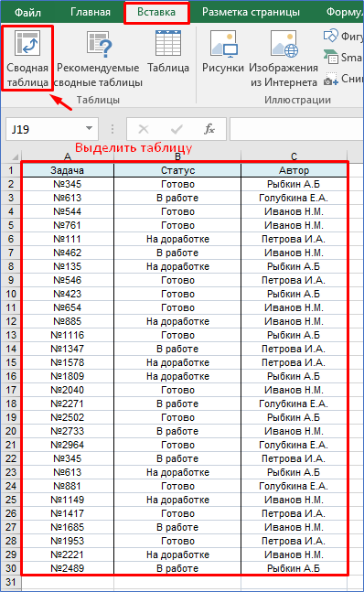Select cell №1116
Viewport: 364px width, 592px height.
point(68,335)
